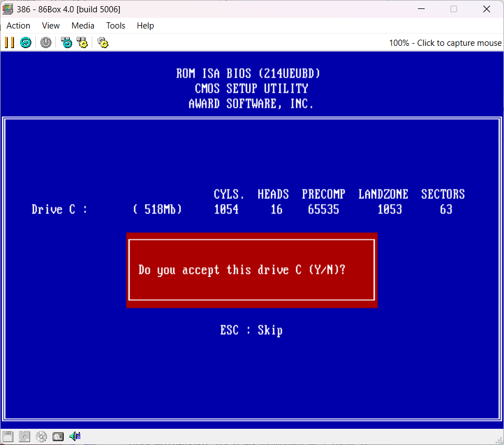This screenshot has width=504, height=445.
Task: Open the Help menu
Action: click(145, 26)
